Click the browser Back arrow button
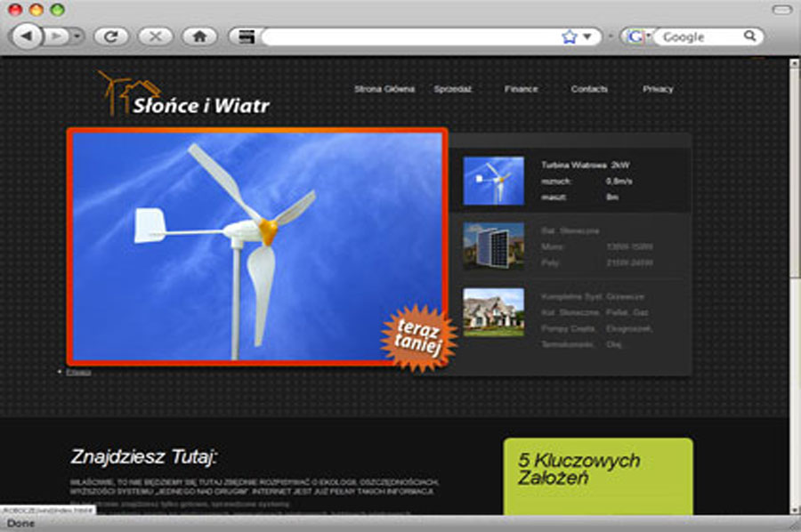 click(26, 36)
